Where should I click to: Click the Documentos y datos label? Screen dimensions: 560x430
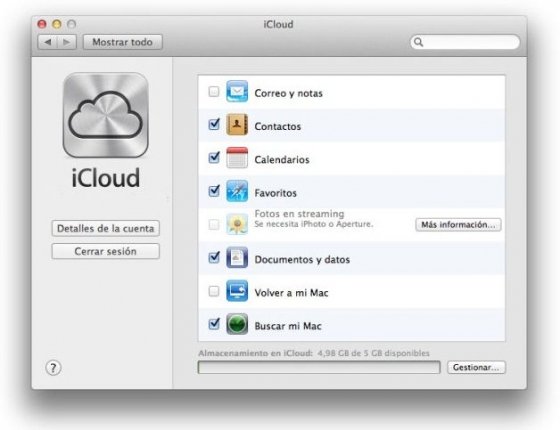click(302, 260)
